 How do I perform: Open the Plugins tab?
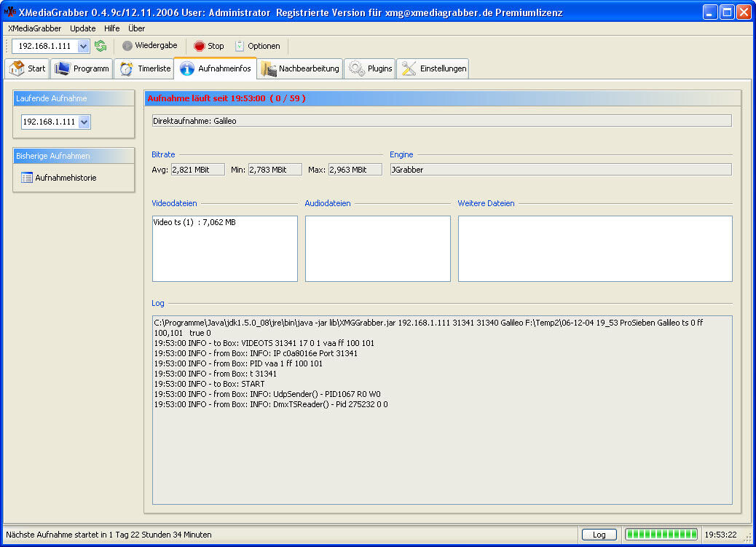point(371,68)
